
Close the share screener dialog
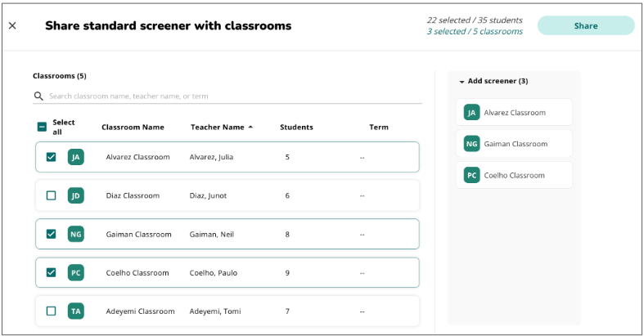(12, 26)
